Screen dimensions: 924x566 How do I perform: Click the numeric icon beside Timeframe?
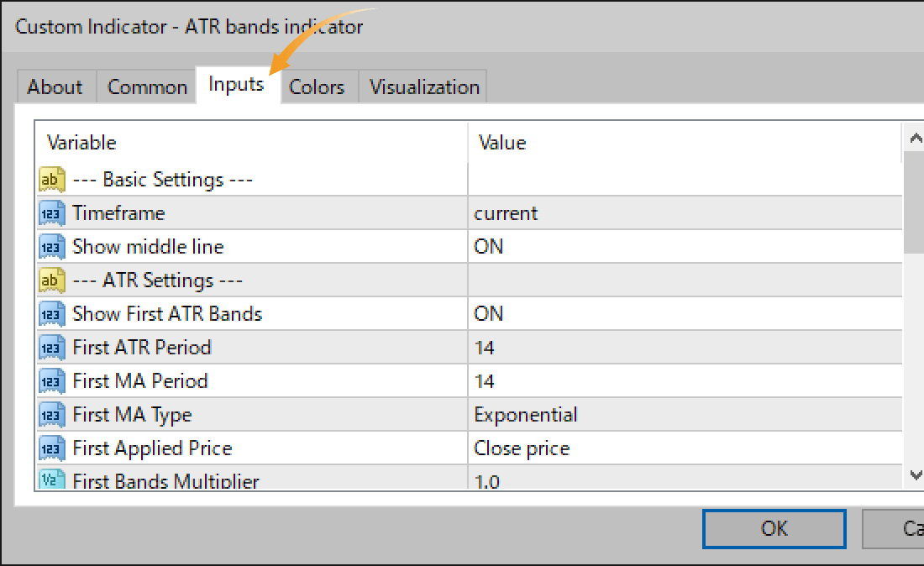(50, 212)
